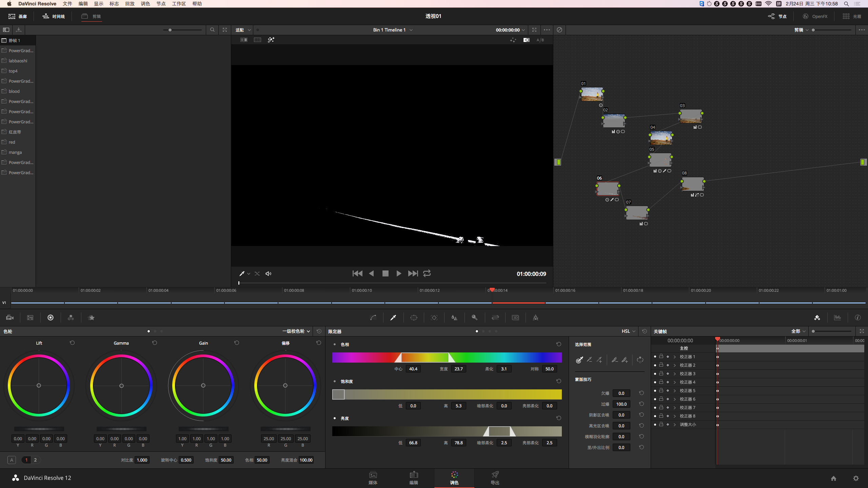Screen dimensions: 868x488
Task: Select node 06 thumbnail in node graph
Action: (x=608, y=188)
